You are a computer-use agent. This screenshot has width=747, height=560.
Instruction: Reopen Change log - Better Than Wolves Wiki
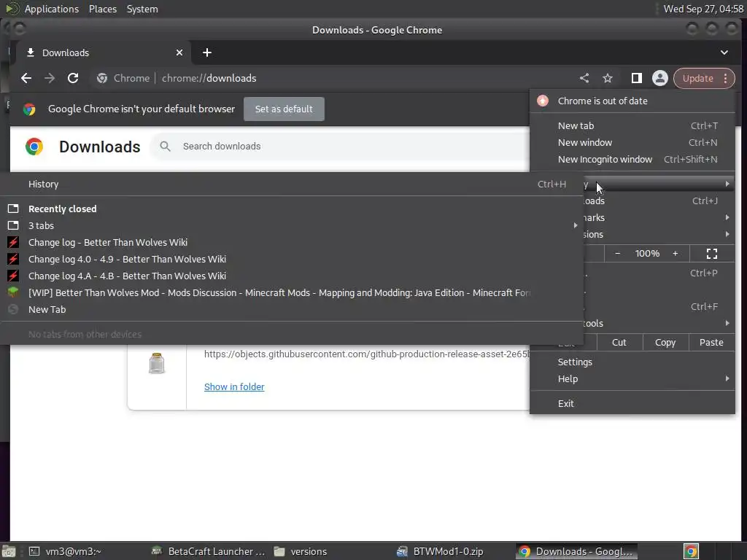point(292,242)
